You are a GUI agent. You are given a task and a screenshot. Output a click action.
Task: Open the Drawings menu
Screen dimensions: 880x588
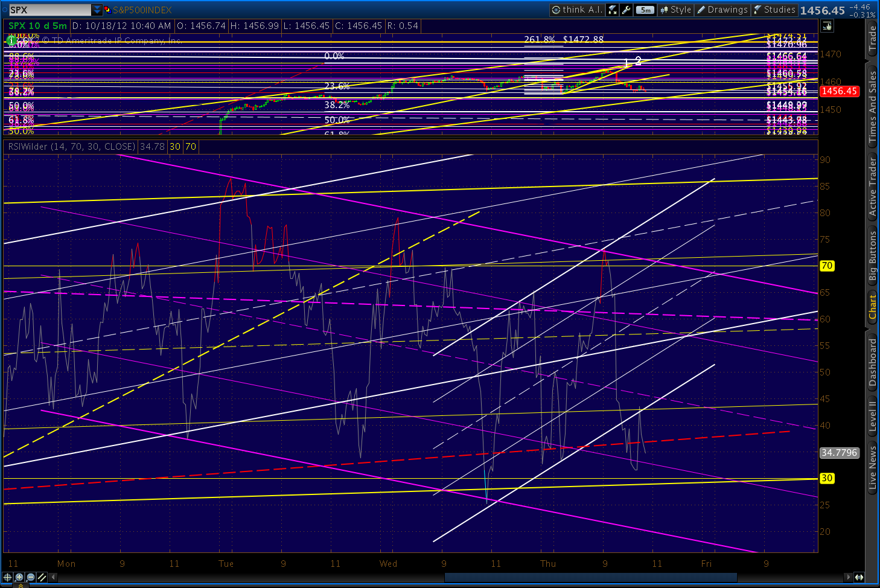(722, 10)
